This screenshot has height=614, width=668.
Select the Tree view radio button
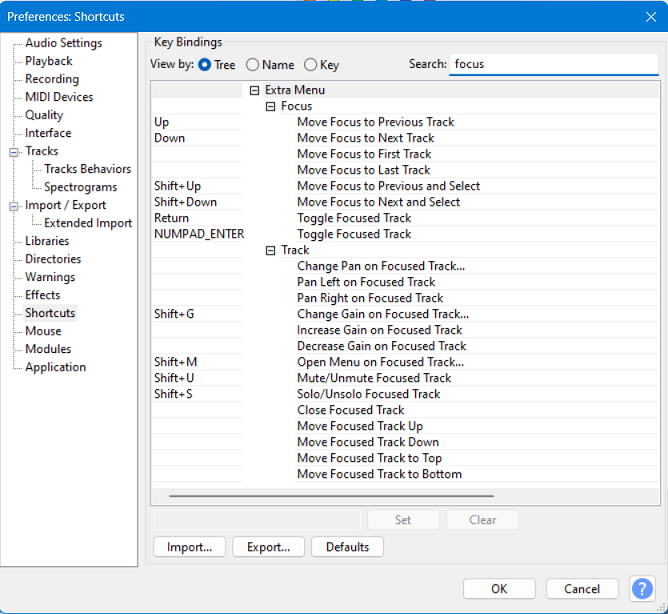(205, 65)
